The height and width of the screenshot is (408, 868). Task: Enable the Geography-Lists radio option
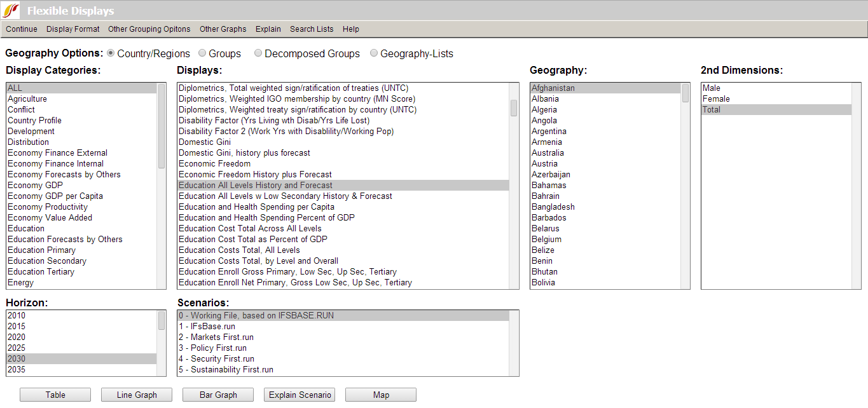[374, 53]
